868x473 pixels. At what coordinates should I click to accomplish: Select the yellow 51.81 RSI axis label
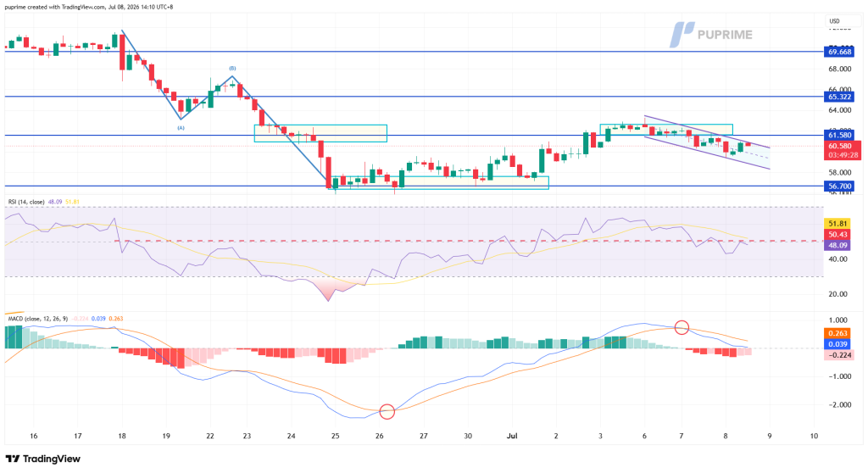click(837, 224)
